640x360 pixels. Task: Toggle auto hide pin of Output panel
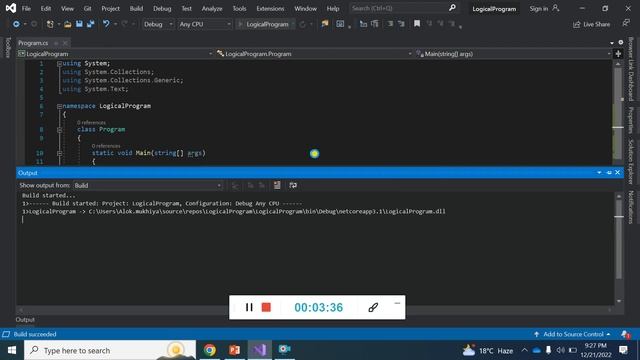[609, 173]
